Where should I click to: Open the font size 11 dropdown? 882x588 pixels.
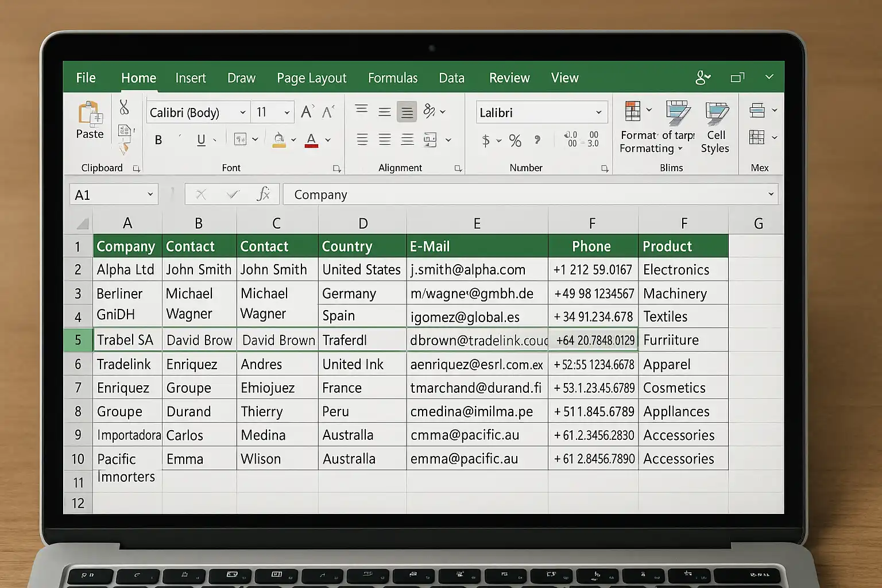(287, 113)
